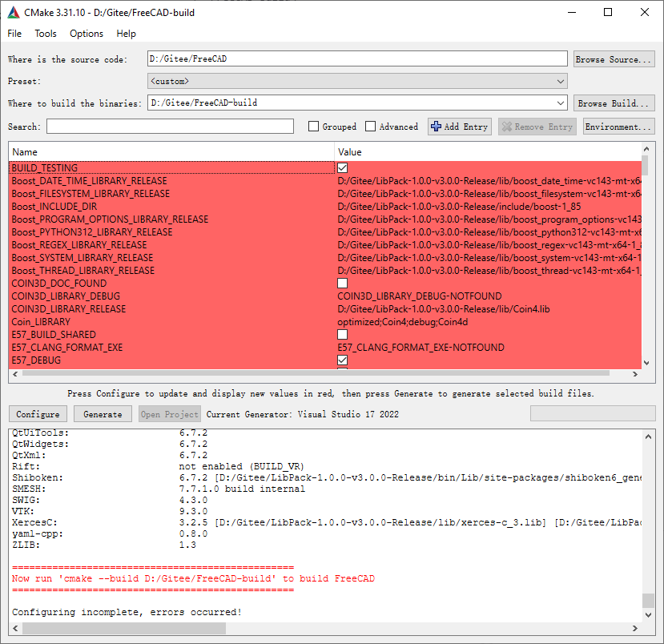The image size is (664, 644).
Task: Uncheck the BUILD_TESTING value
Action: point(343,167)
